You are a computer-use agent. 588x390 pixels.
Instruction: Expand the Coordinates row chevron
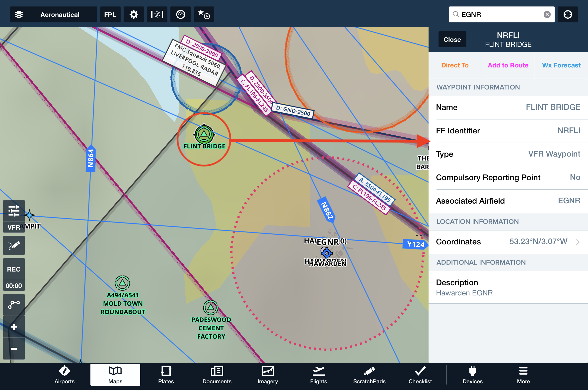578,242
